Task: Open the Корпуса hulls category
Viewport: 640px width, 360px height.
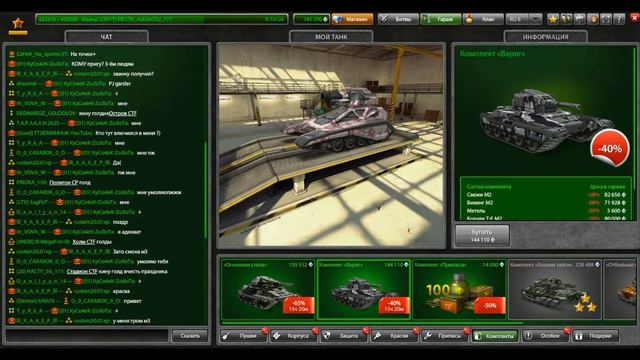Action: point(293,336)
